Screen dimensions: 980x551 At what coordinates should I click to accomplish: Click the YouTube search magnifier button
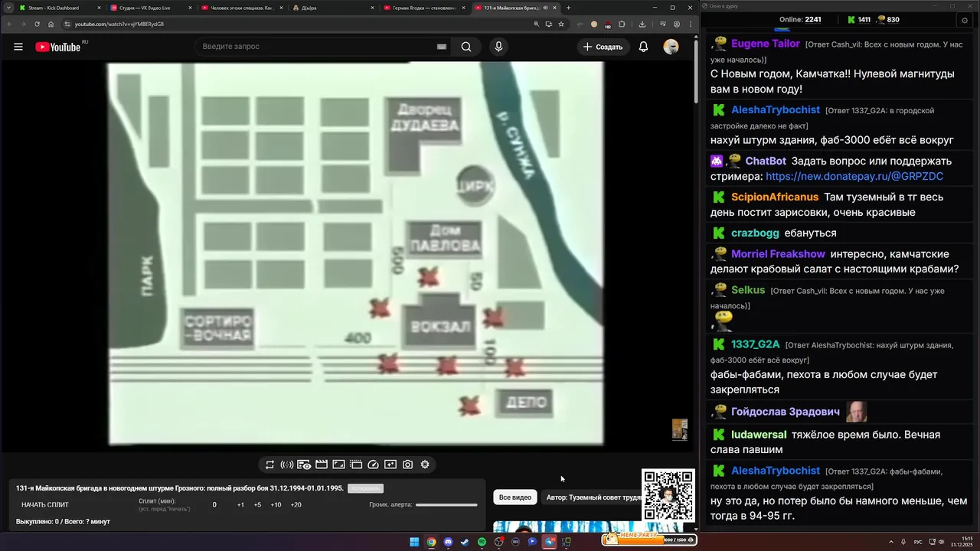tap(466, 47)
